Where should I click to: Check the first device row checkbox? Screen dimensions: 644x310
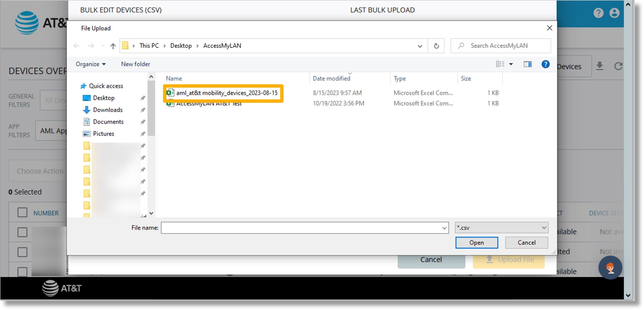click(x=22, y=232)
